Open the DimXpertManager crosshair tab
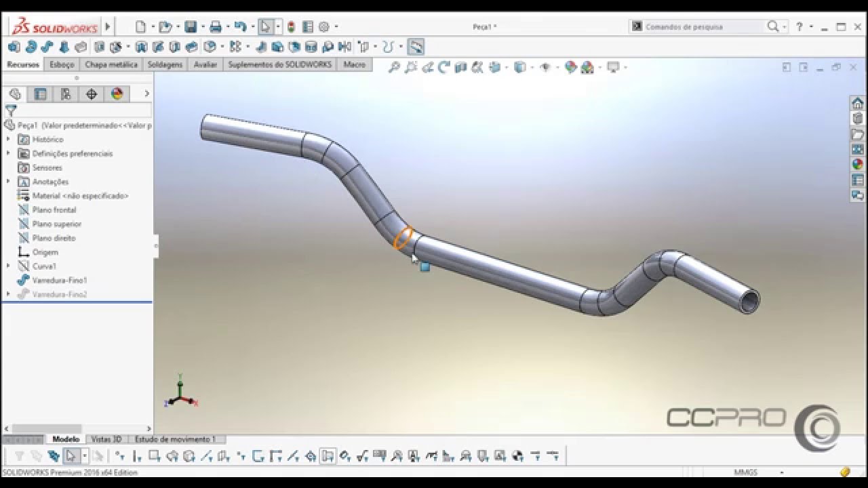The width and height of the screenshot is (868, 488). click(x=92, y=94)
